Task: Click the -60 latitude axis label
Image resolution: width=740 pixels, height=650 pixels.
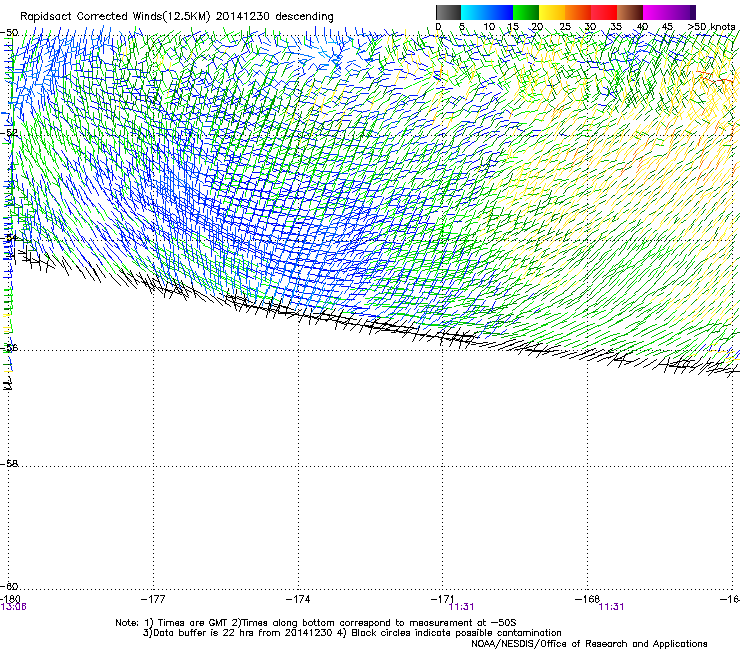Action: coord(9,586)
